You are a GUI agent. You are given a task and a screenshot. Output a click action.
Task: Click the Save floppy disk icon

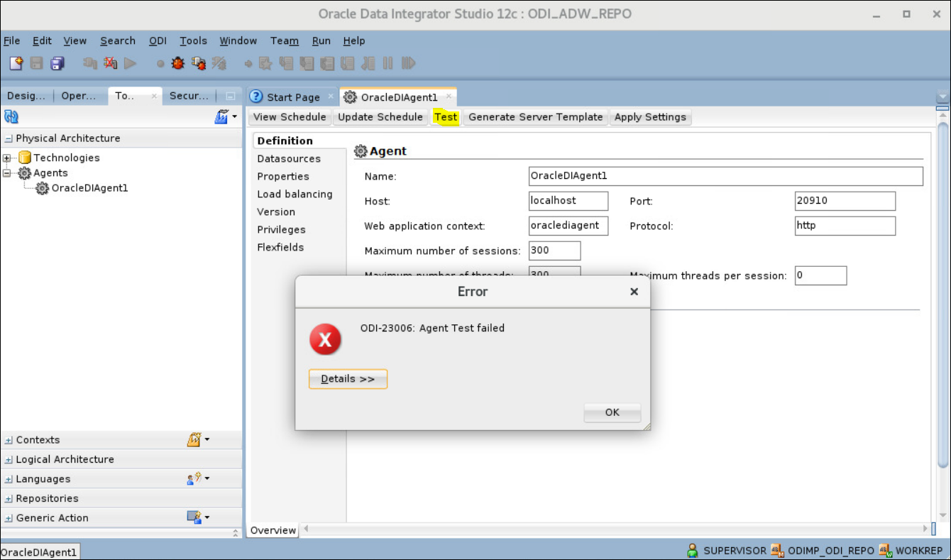(36, 63)
